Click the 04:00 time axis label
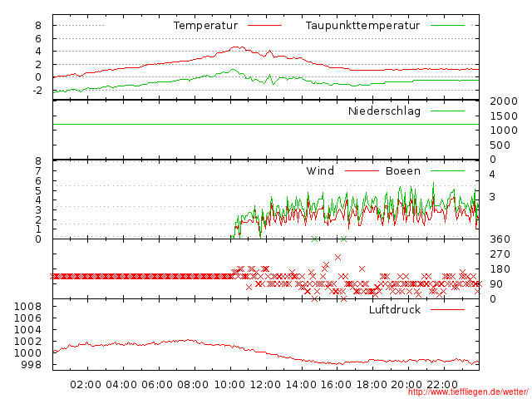This screenshot has width=532, height=399. 121,385
